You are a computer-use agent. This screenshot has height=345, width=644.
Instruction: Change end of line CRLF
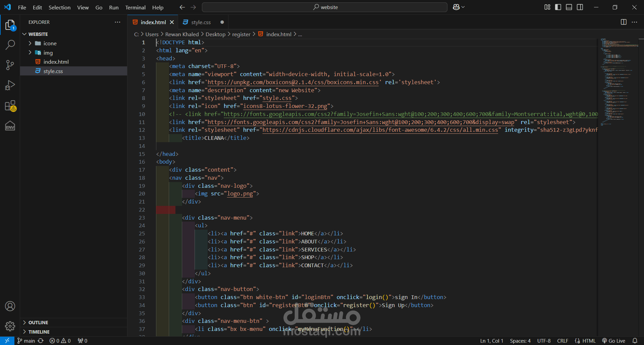(x=562, y=341)
